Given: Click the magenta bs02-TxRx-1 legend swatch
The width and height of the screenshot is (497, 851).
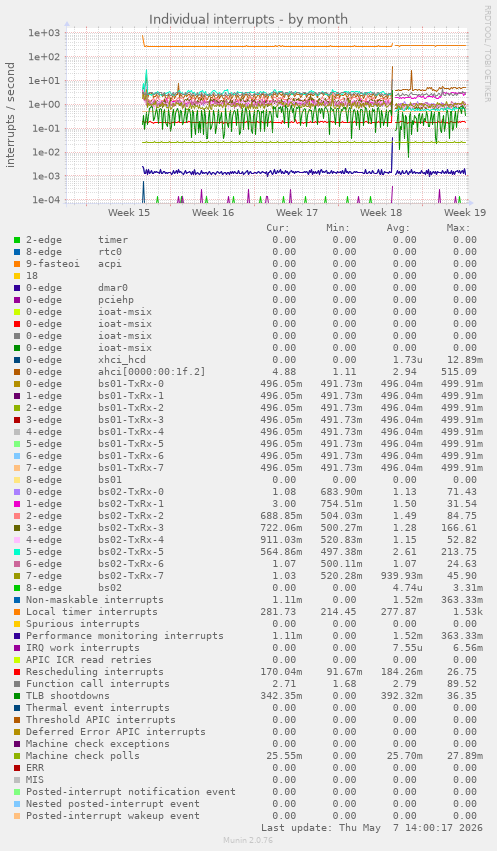Looking at the screenshot, I should click(x=17, y=504).
